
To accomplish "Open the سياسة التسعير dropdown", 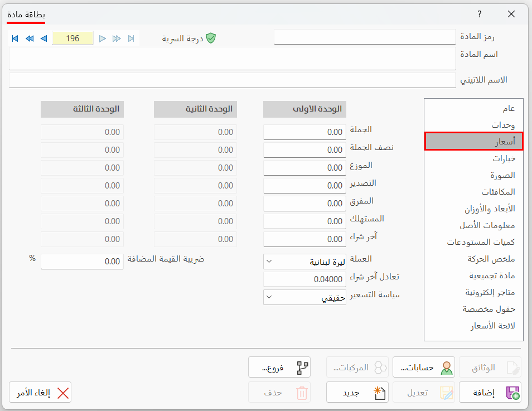I will point(304,297).
